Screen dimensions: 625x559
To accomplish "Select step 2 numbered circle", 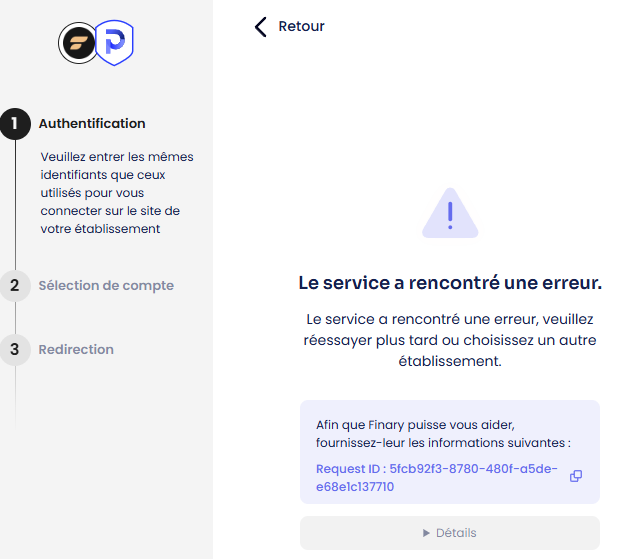I will (15, 285).
